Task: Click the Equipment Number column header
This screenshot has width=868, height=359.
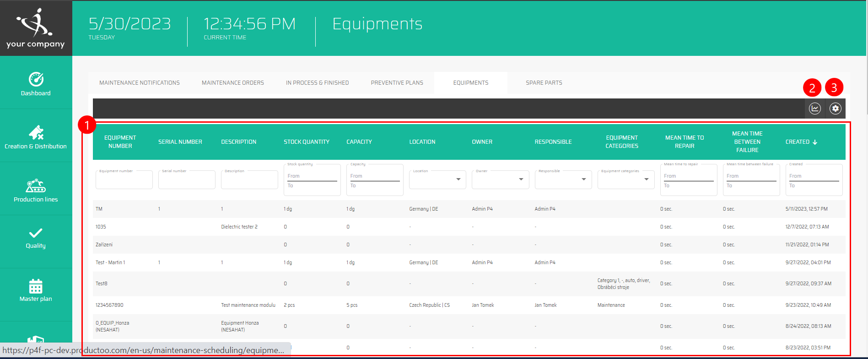Action: 120,142
